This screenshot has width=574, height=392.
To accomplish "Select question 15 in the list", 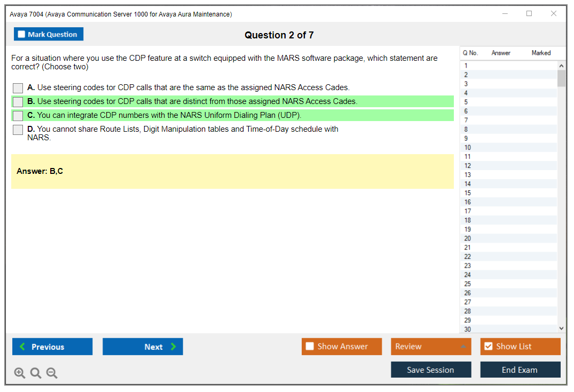I will pos(468,193).
